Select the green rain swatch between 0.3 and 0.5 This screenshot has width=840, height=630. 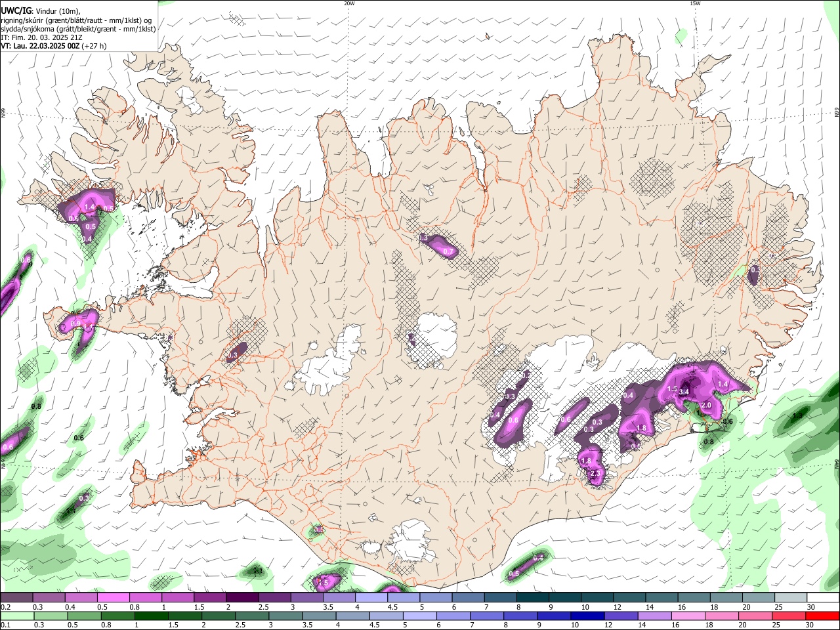(x=50, y=616)
